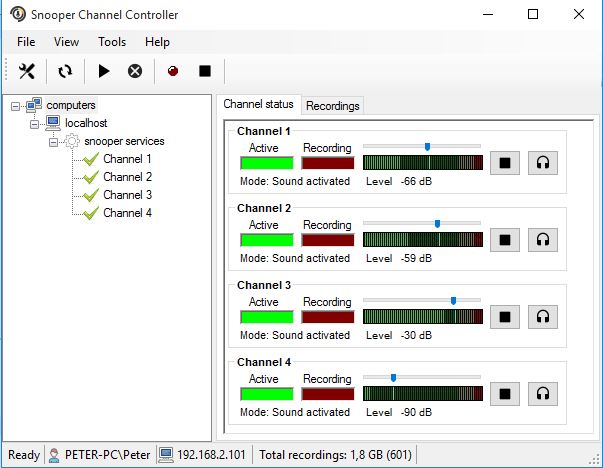Click the refresh arrows toolbar icon
The height and width of the screenshot is (468, 603).
65,71
